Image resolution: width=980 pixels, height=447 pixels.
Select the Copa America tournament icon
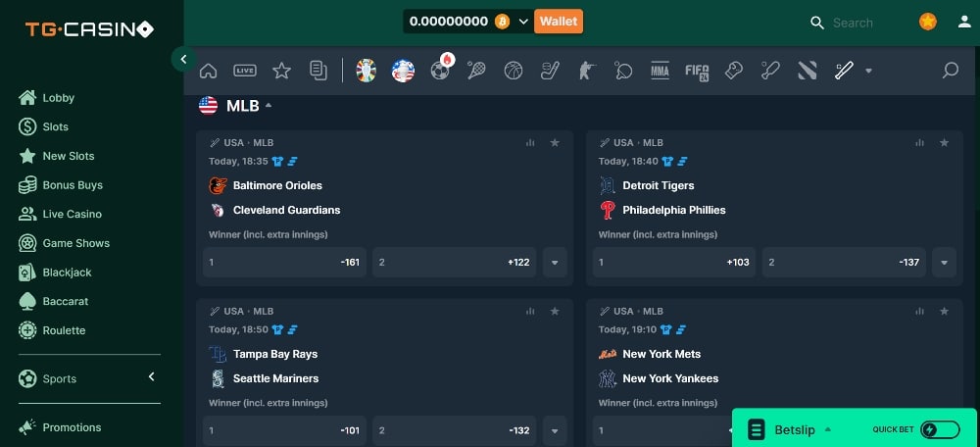point(403,71)
